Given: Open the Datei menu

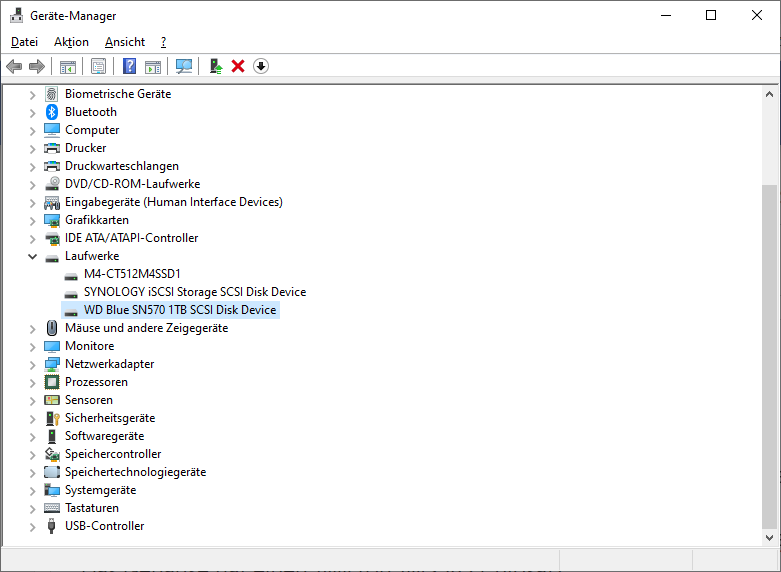Looking at the screenshot, I should point(24,42).
